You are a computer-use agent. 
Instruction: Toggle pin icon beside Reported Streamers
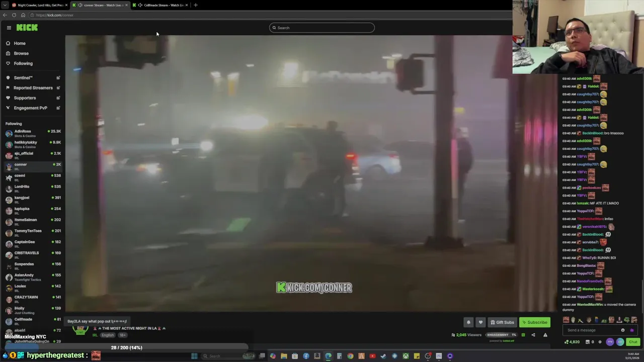pos(58,88)
